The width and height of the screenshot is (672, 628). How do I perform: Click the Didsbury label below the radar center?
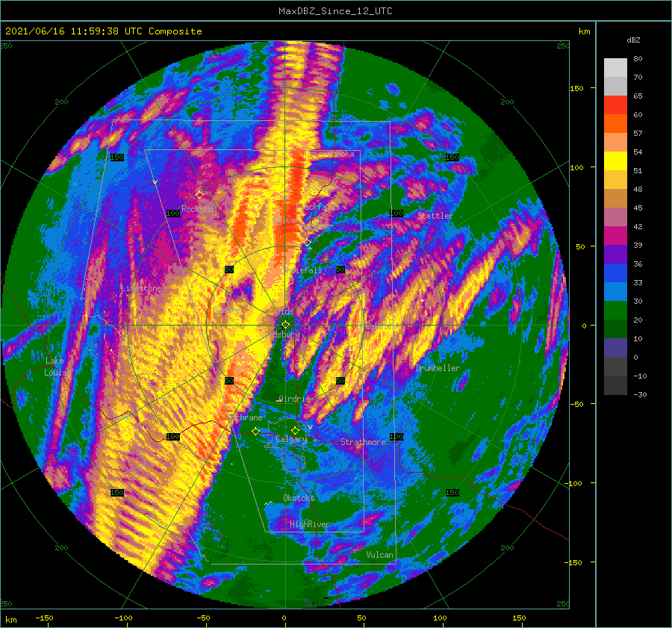282,335
